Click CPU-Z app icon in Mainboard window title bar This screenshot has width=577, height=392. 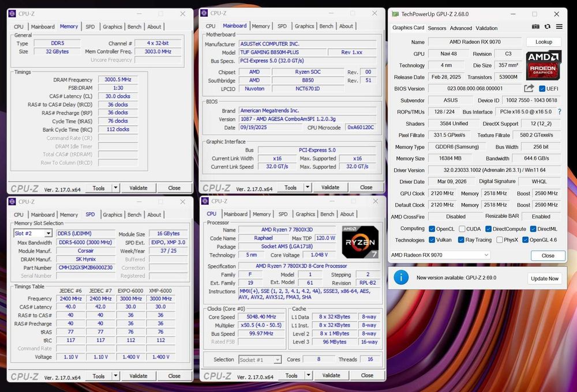click(x=204, y=13)
